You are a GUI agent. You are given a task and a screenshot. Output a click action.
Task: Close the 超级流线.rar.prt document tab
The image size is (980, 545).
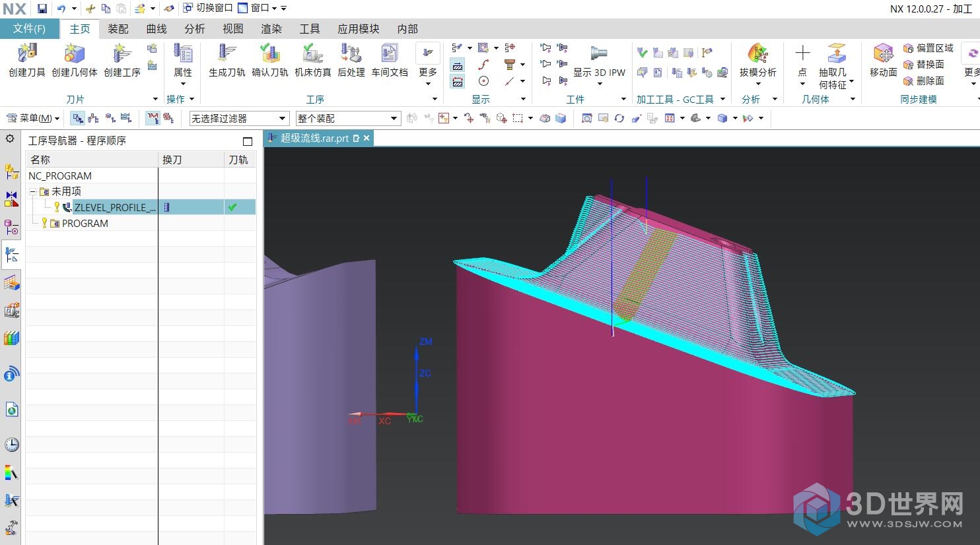pos(366,138)
